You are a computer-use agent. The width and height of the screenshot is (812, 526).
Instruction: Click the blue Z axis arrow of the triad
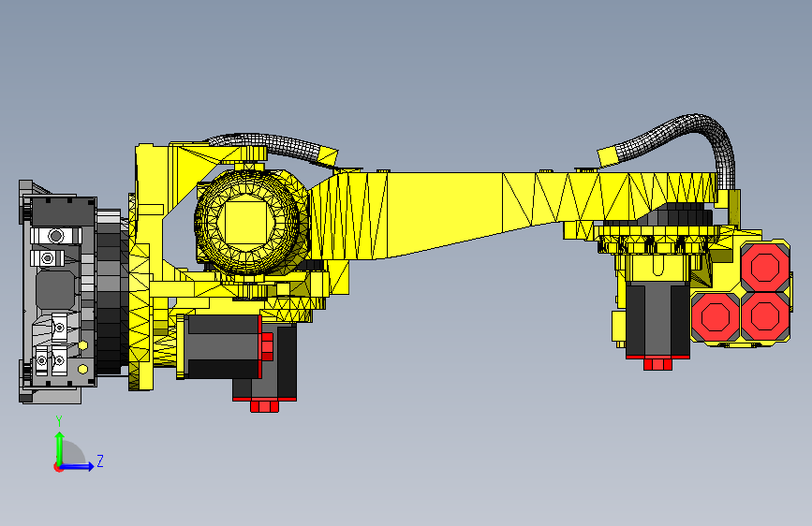(x=79, y=466)
